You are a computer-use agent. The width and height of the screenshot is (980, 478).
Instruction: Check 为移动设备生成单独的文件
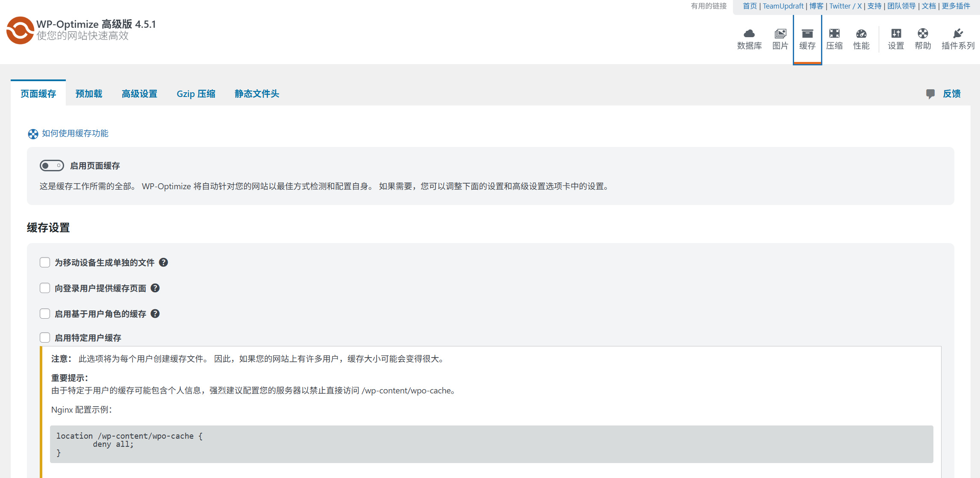[x=45, y=262]
